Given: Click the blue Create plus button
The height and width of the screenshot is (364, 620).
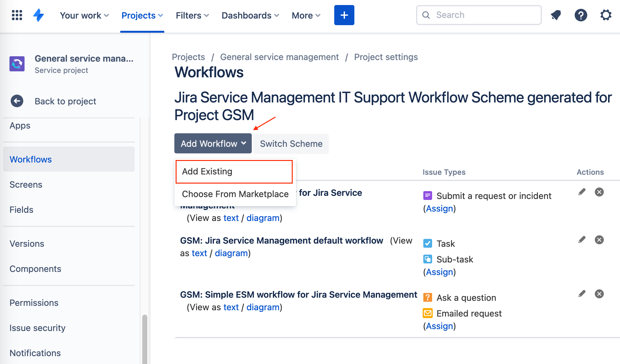Looking at the screenshot, I should pos(344,15).
